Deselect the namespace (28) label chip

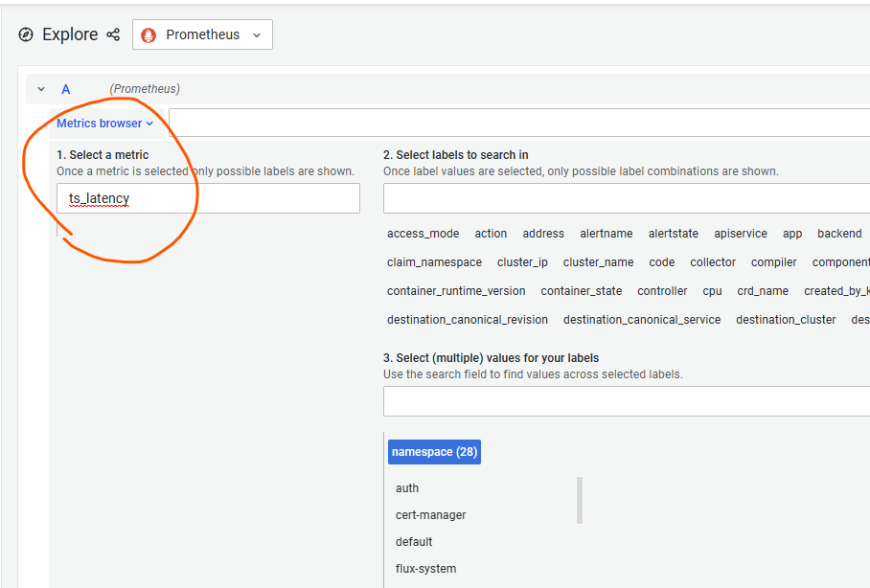[434, 451]
